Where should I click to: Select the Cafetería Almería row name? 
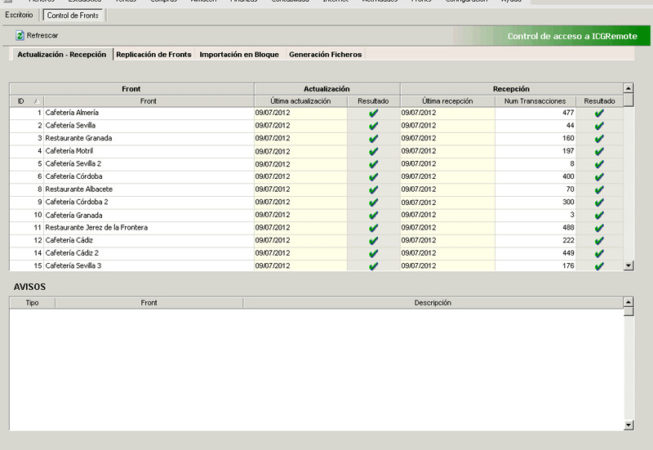72,113
